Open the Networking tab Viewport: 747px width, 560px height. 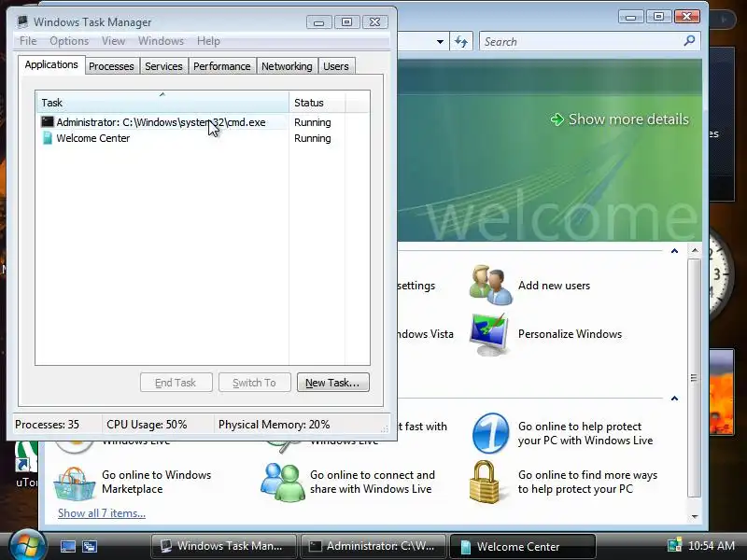[x=287, y=66]
